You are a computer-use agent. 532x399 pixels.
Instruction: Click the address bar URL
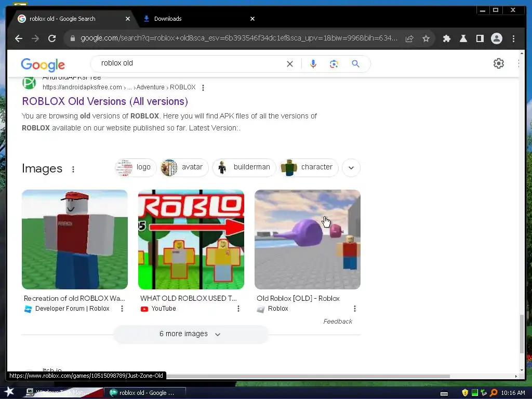(x=239, y=38)
